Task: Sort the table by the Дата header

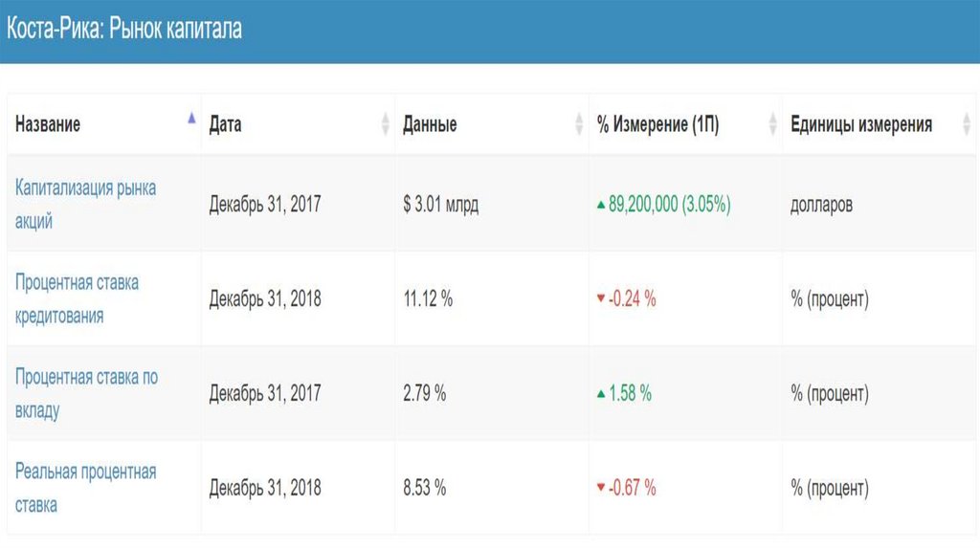Action: coord(226,124)
